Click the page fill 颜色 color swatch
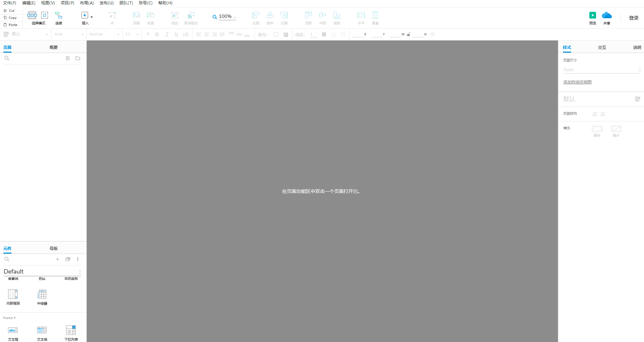Screen dimensions: 644x342 point(597,129)
